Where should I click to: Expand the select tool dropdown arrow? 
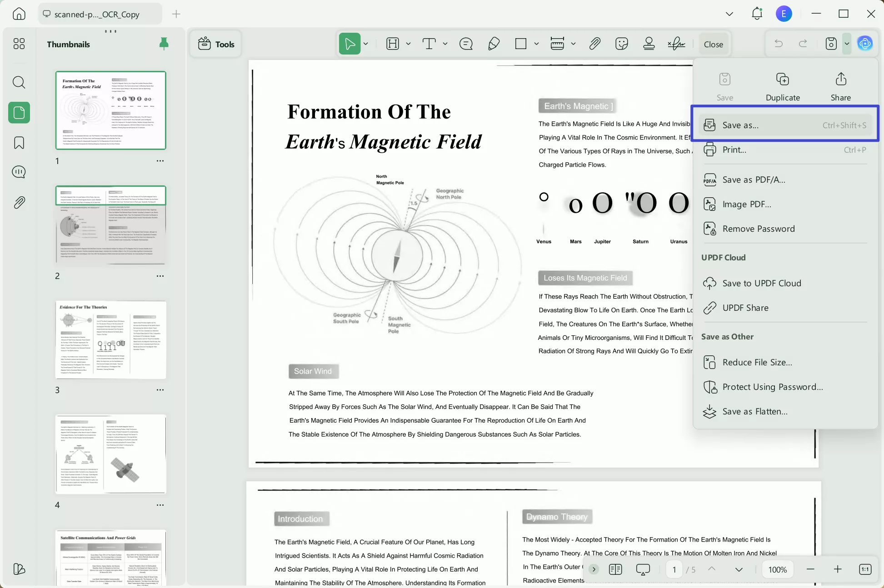[365, 44]
